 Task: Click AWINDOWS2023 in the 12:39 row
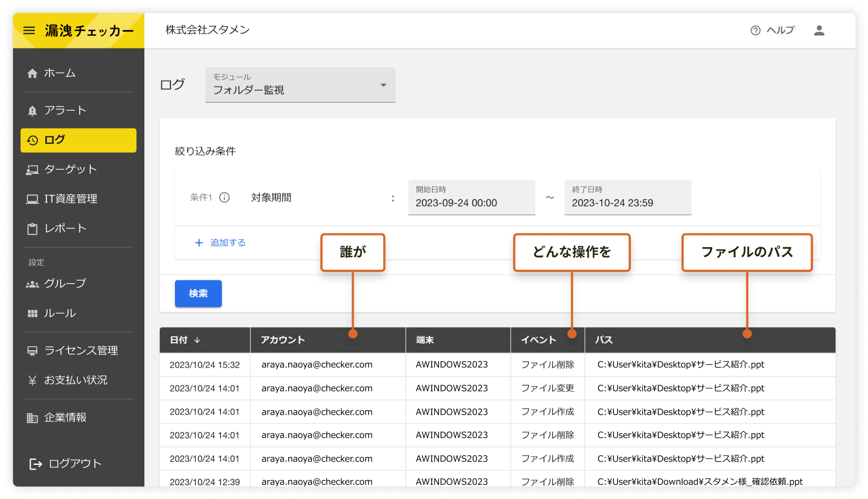(x=452, y=482)
